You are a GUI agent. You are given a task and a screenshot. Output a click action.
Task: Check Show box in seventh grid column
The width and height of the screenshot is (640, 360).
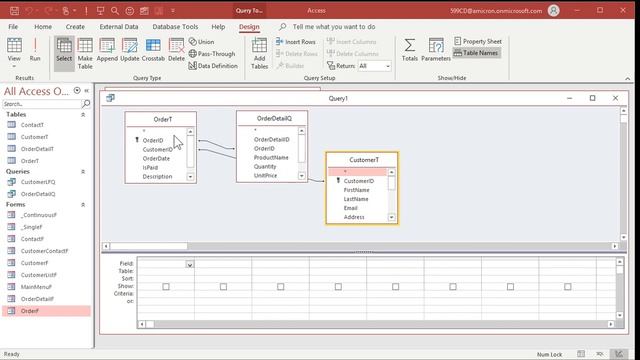[510, 287]
